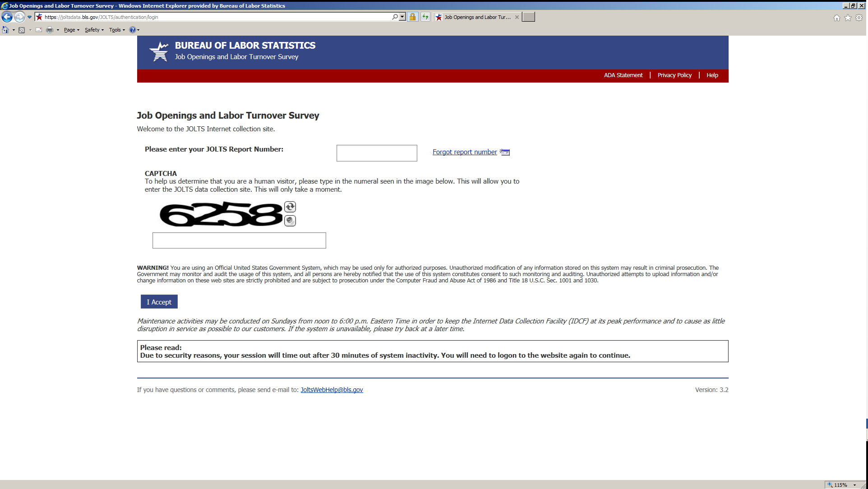Open the IE settings gear
The image size is (868, 489).
(x=859, y=18)
